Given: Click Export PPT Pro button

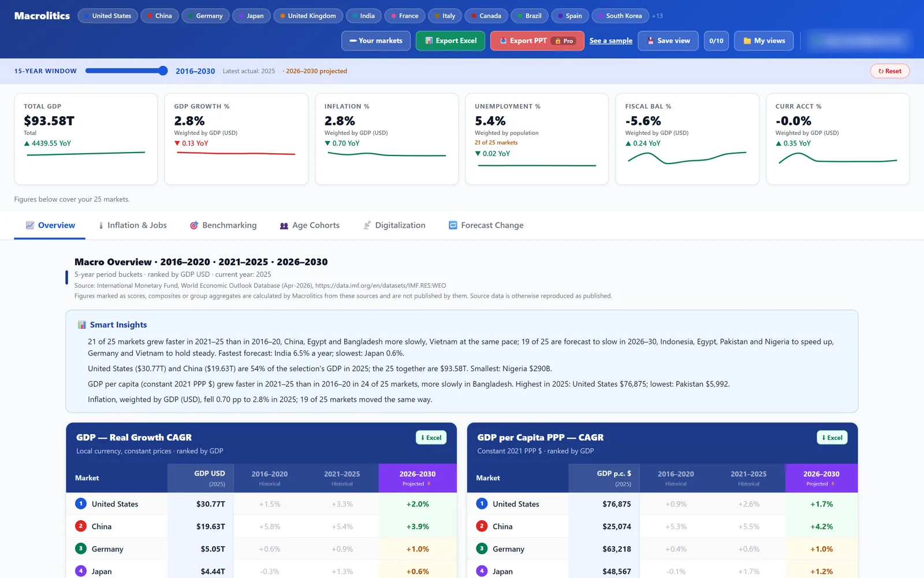Looking at the screenshot, I should pos(537,40).
